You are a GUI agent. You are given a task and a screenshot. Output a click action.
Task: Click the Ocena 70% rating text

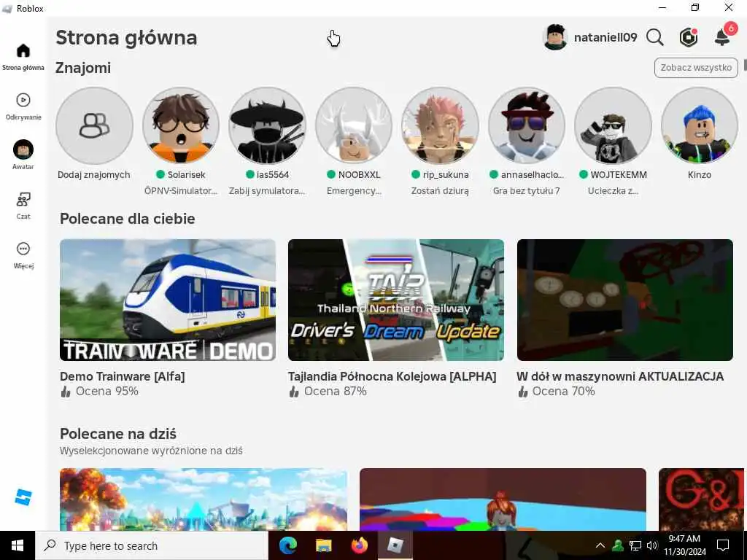coord(564,392)
